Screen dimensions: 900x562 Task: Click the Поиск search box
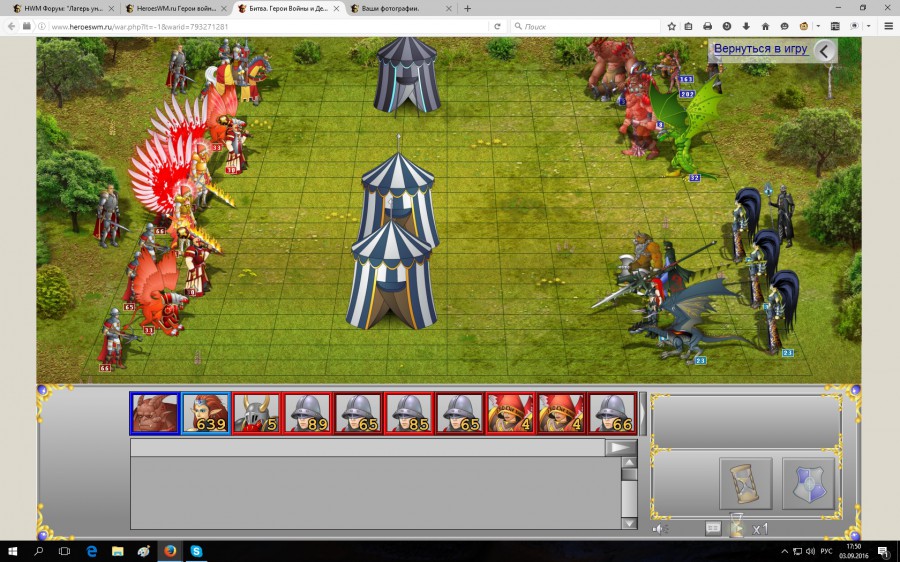point(585,26)
